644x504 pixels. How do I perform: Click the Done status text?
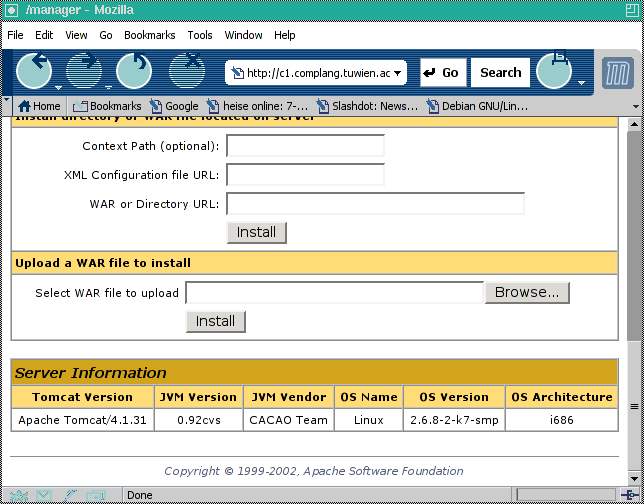[x=140, y=495]
